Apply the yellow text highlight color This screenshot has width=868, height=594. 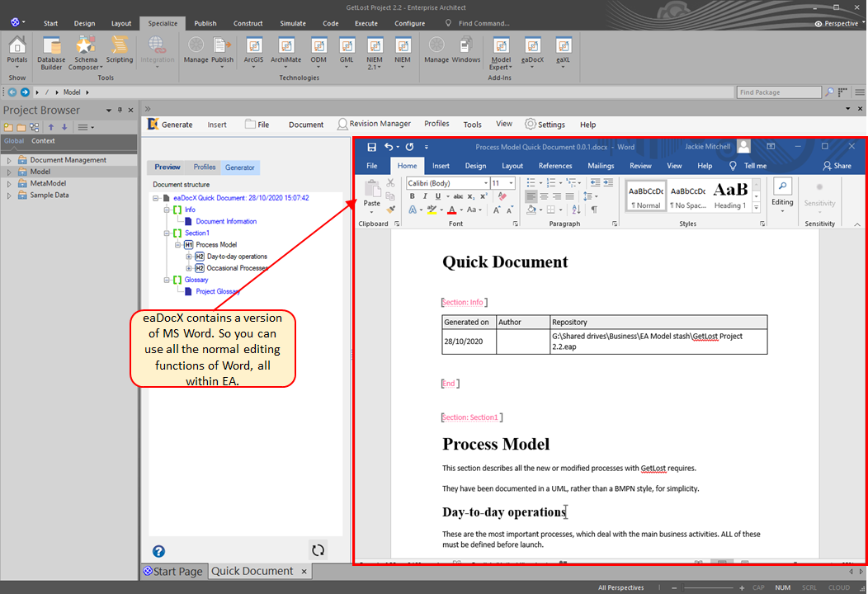point(432,210)
